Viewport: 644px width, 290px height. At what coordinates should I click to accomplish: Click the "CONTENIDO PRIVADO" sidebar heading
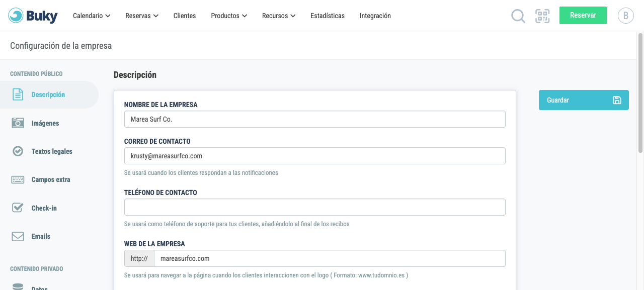pyautogui.click(x=37, y=269)
